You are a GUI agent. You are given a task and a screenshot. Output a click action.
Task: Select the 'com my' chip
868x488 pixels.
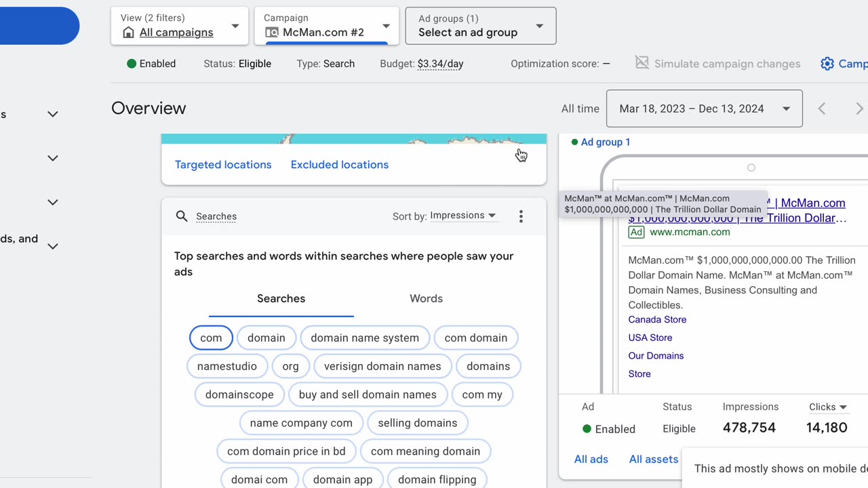pyautogui.click(x=482, y=394)
